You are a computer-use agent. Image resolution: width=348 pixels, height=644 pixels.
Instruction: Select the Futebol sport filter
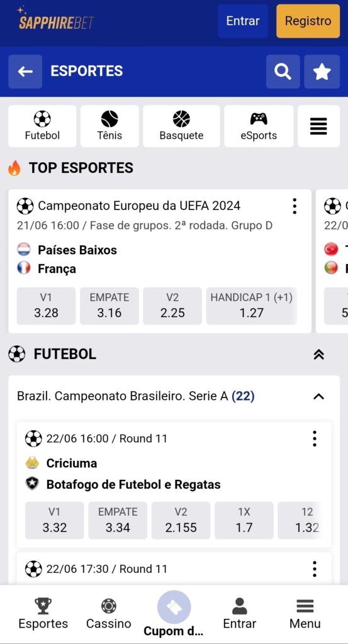[x=42, y=126]
